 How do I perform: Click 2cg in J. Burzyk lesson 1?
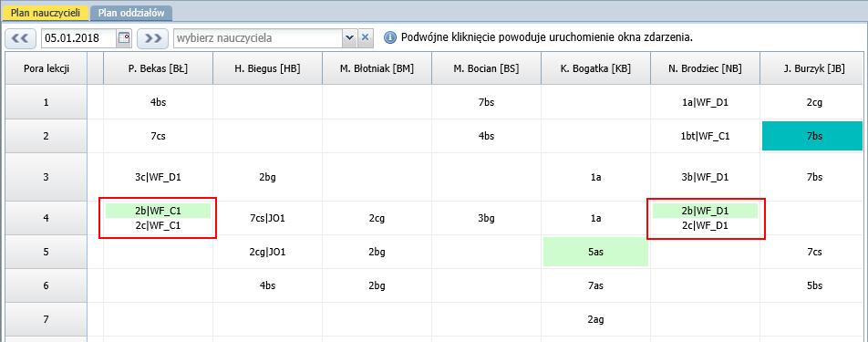tap(814, 102)
